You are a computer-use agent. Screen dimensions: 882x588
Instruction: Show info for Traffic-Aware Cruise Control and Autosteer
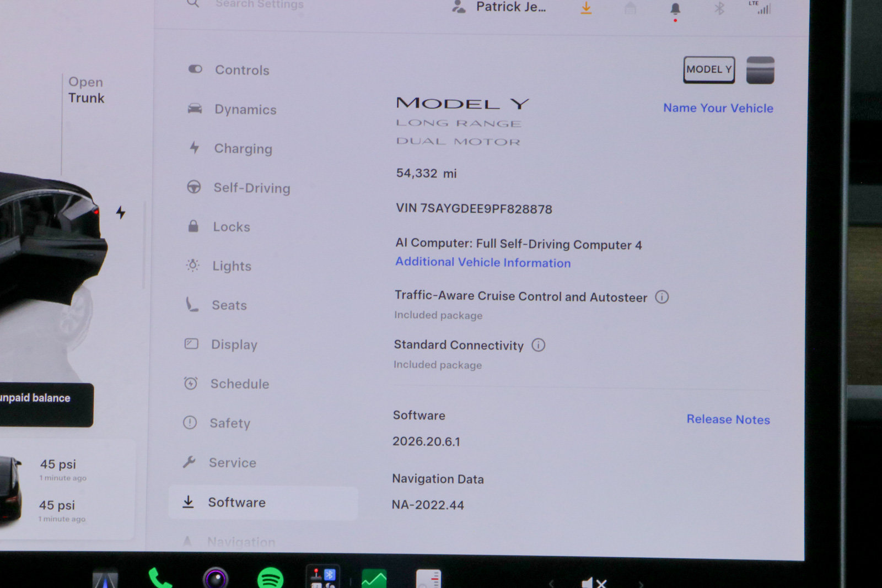point(661,297)
